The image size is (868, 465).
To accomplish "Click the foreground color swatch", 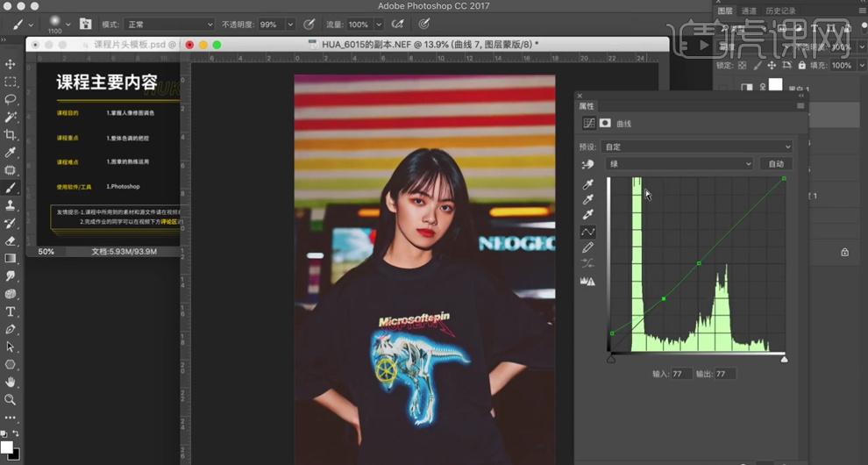I will 6,447.
